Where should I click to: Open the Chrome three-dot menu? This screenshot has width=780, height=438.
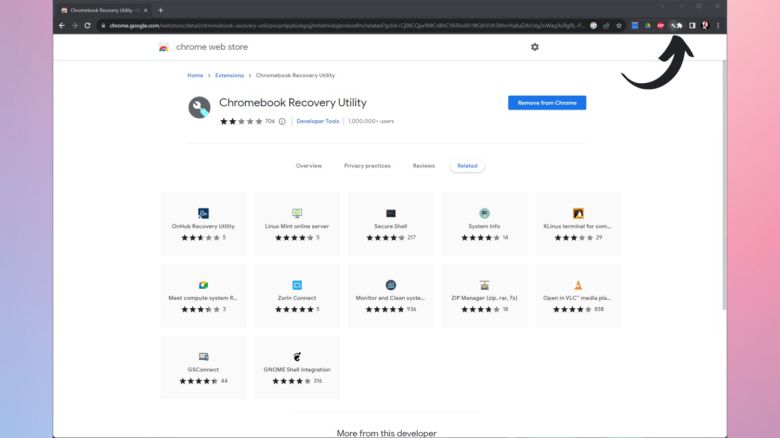click(718, 25)
